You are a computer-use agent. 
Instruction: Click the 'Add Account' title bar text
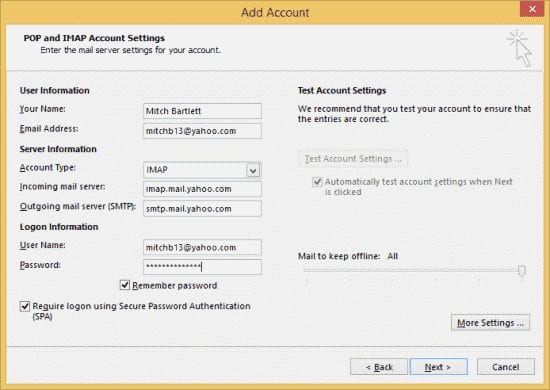275,13
